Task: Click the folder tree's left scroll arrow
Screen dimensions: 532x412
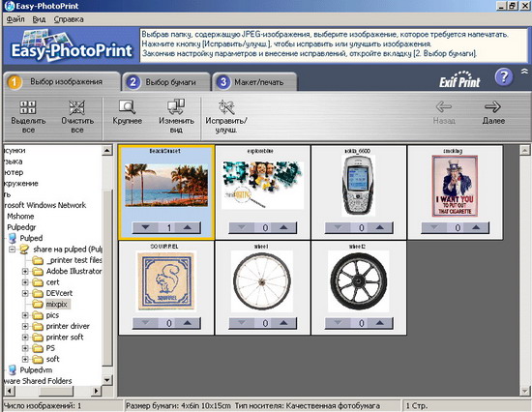Action: (x=9, y=391)
